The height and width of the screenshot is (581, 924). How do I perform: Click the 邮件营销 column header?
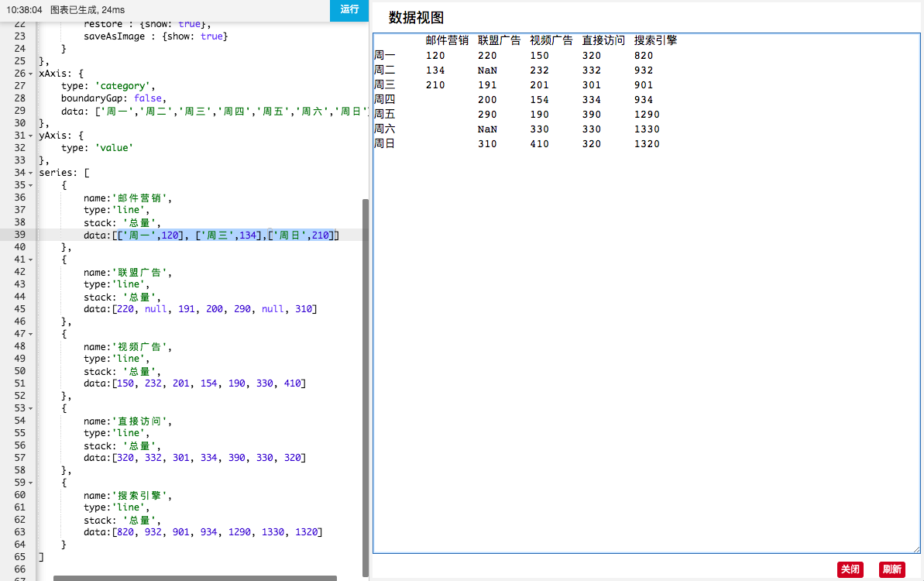[x=447, y=40]
